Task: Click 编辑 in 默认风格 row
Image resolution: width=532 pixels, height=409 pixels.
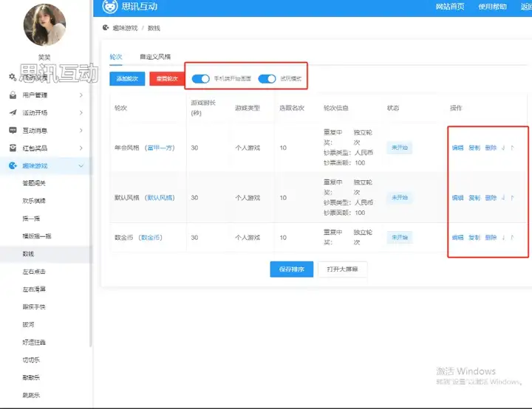Action: pyautogui.click(x=457, y=198)
